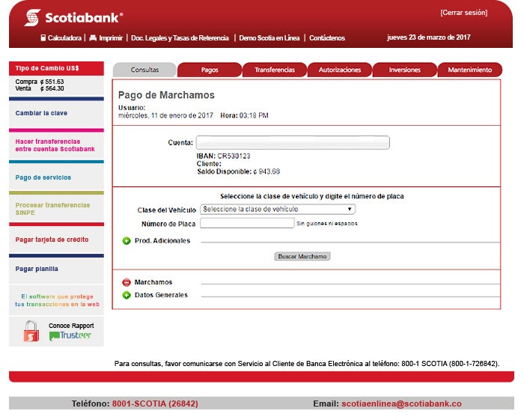Collapse Marchamos section with red minus icon

coord(127,282)
